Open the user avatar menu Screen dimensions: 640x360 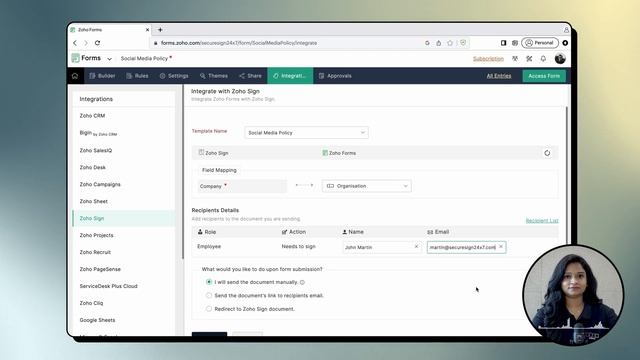pos(560,59)
